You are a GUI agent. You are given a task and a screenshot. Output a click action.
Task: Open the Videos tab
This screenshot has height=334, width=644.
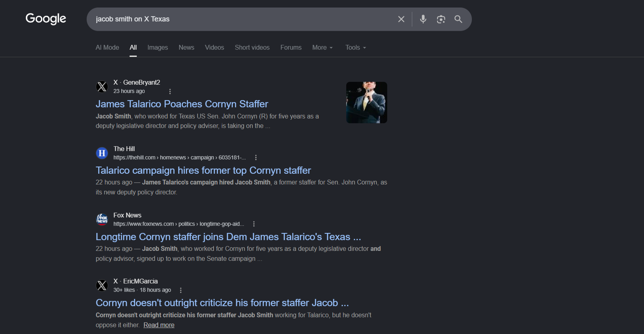point(214,47)
